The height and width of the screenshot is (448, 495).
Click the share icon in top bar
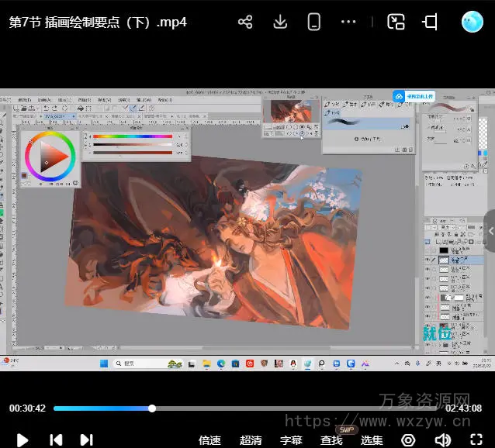(x=245, y=22)
